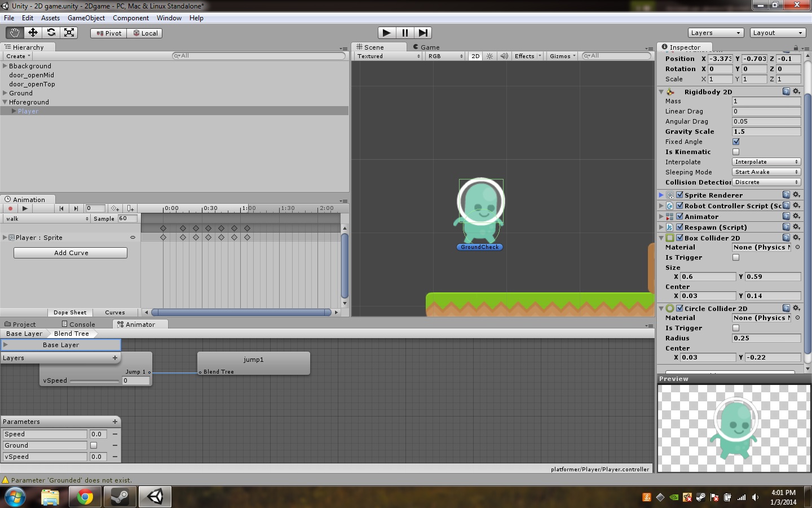Switch to Curves view
This screenshot has height=508, width=812.
(x=115, y=313)
